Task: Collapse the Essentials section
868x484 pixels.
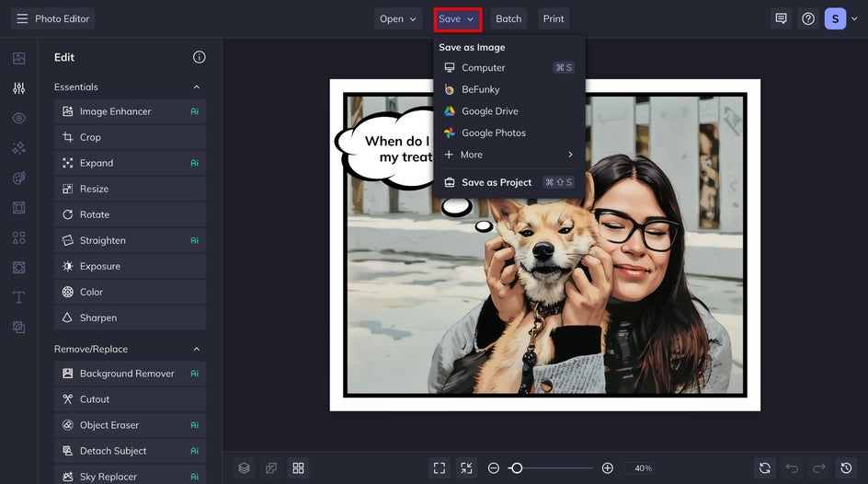Action: click(196, 87)
